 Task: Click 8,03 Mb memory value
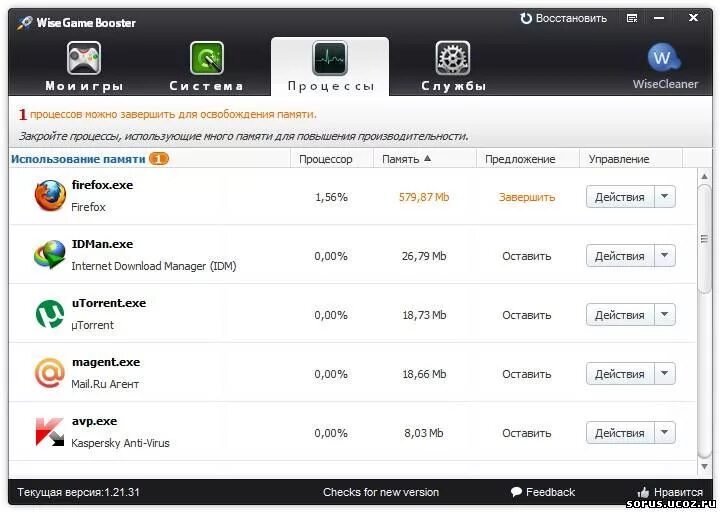click(x=423, y=433)
